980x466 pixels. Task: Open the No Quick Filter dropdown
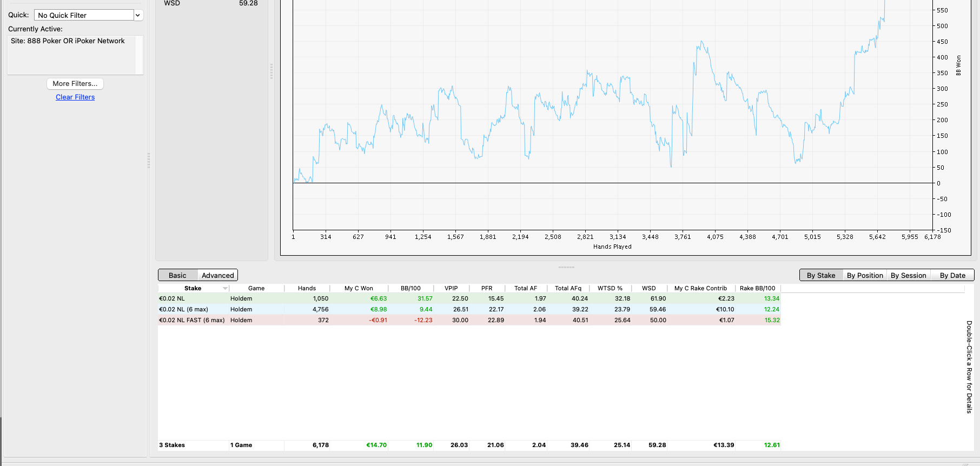tap(88, 15)
